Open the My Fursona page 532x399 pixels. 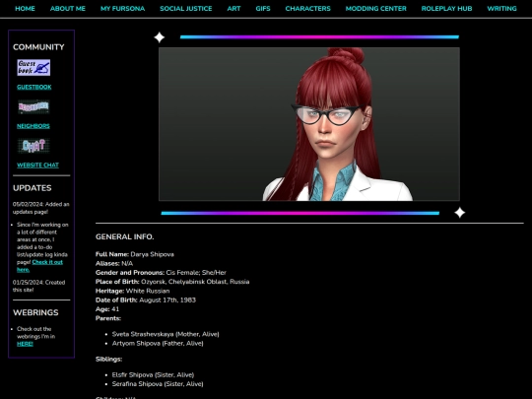[x=122, y=9]
